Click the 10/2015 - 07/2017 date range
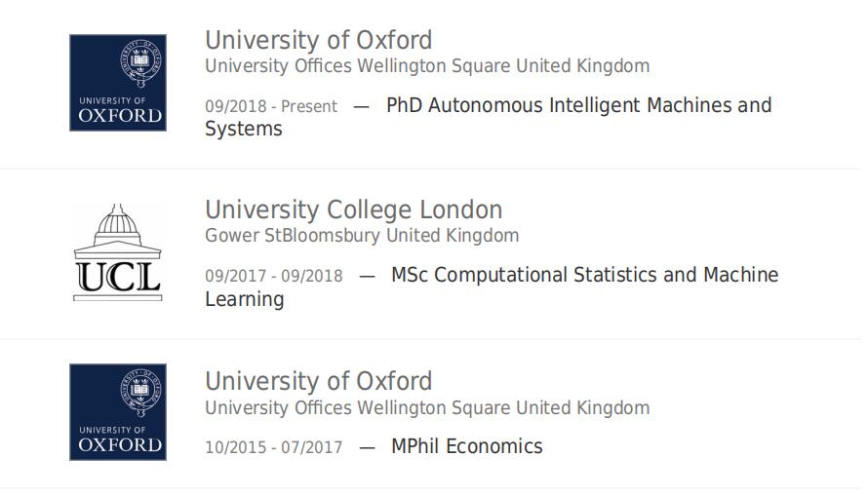Image resolution: width=868 pixels, height=495 pixels. tap(273, 447)
